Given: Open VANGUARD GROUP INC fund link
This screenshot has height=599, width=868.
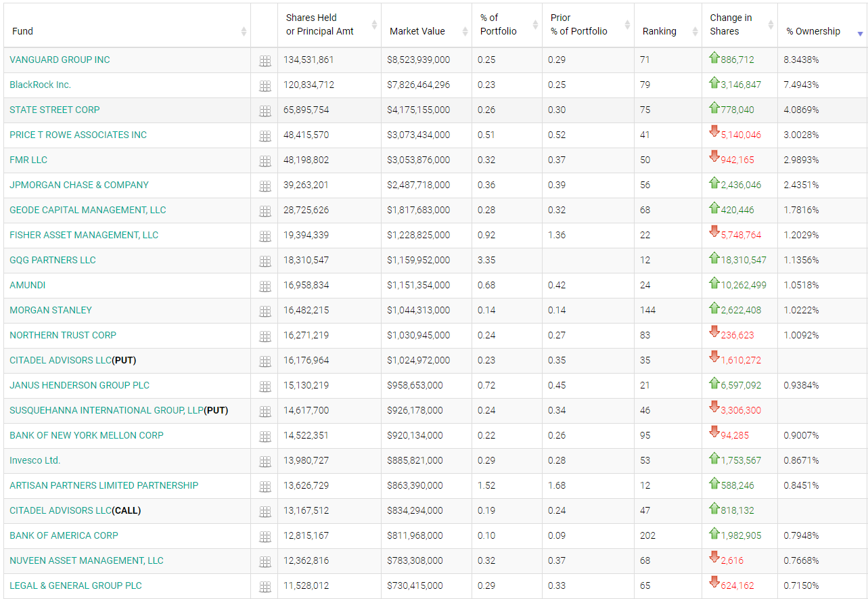Looking at the screenshot, I should coord(60,60).
